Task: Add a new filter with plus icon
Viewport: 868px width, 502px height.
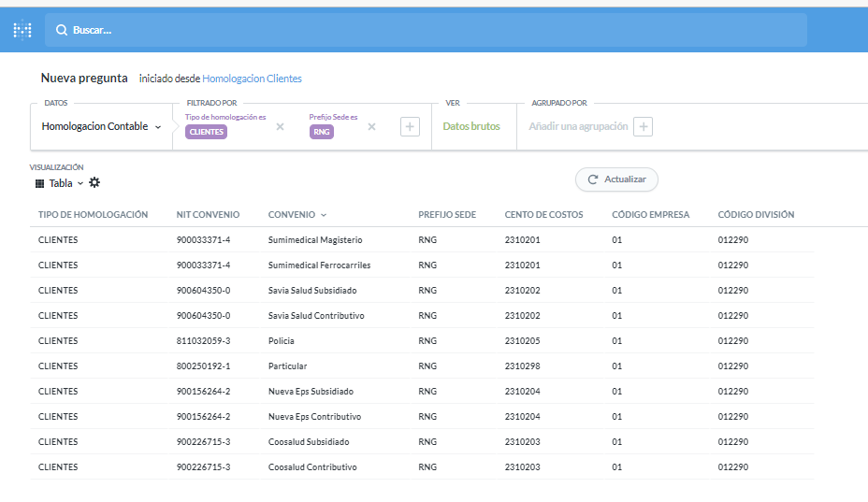Action: 410,127
